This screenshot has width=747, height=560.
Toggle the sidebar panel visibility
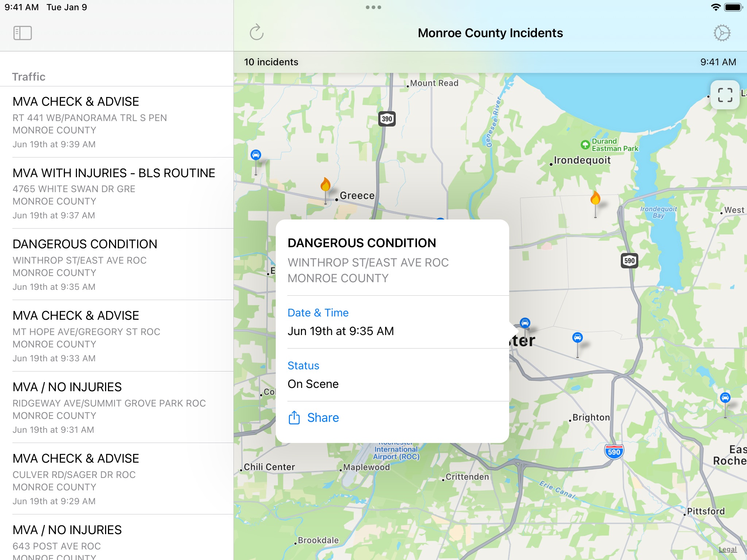[22, 33]
